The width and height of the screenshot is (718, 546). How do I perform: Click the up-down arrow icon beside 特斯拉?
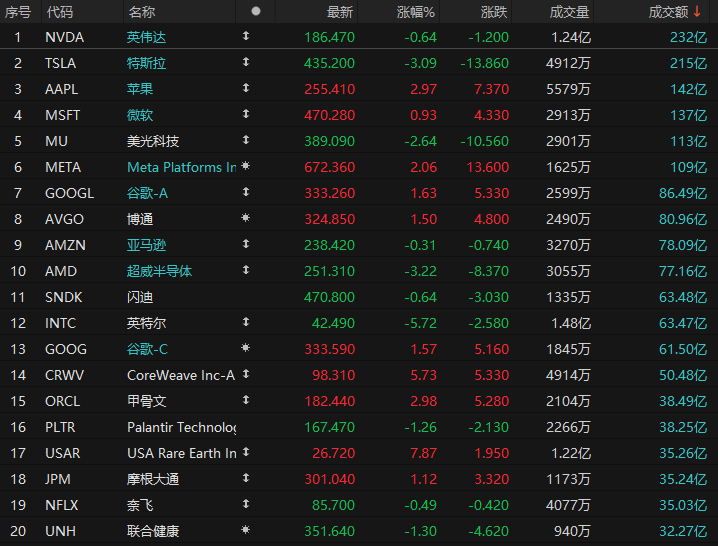[246, 62]
